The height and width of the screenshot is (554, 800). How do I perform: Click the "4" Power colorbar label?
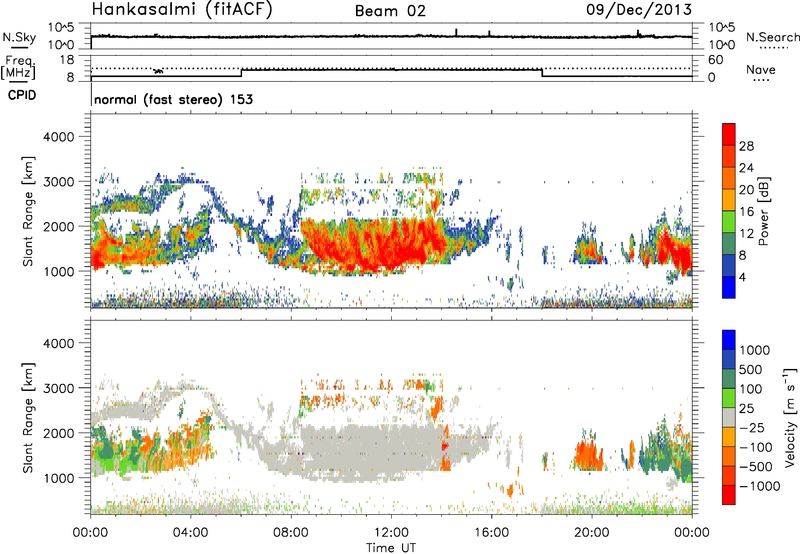click(744, 278)
